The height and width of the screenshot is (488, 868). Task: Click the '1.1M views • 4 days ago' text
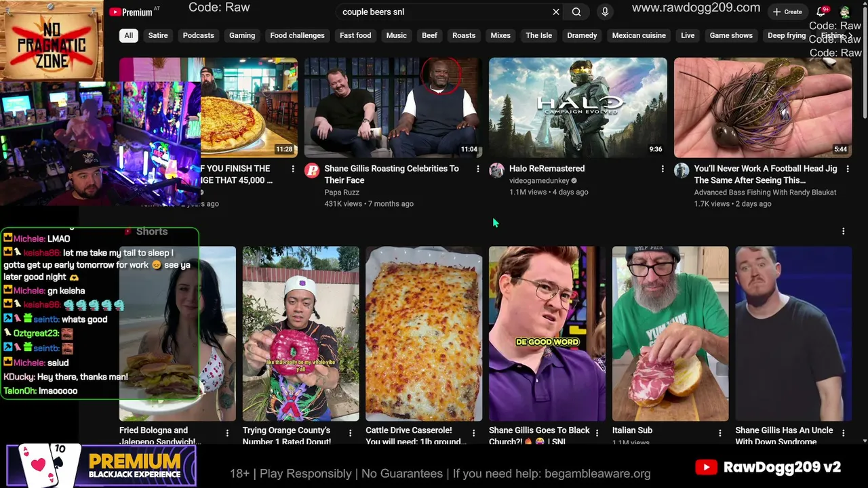tap(549, 192)
